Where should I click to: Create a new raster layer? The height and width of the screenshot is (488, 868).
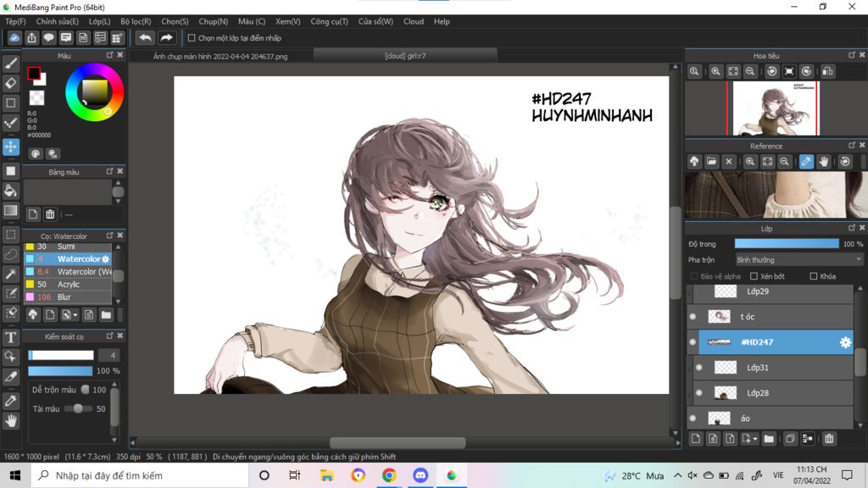(696, 439)
